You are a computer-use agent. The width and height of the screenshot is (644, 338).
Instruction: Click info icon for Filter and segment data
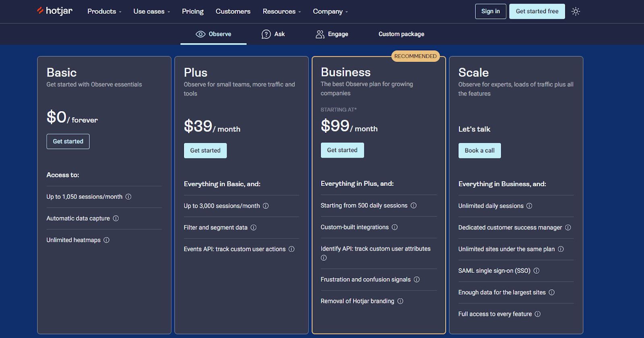[x=254, y=228]
